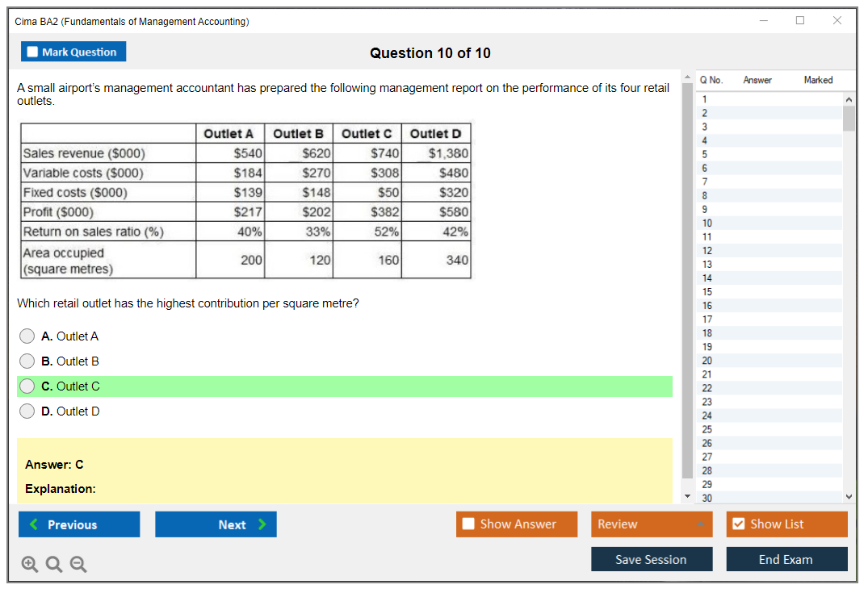The height and width of the screenshot is (593, 868).
Task: Select question 10 in the question list
Action: pyautogui.click(x=707, y=223)
